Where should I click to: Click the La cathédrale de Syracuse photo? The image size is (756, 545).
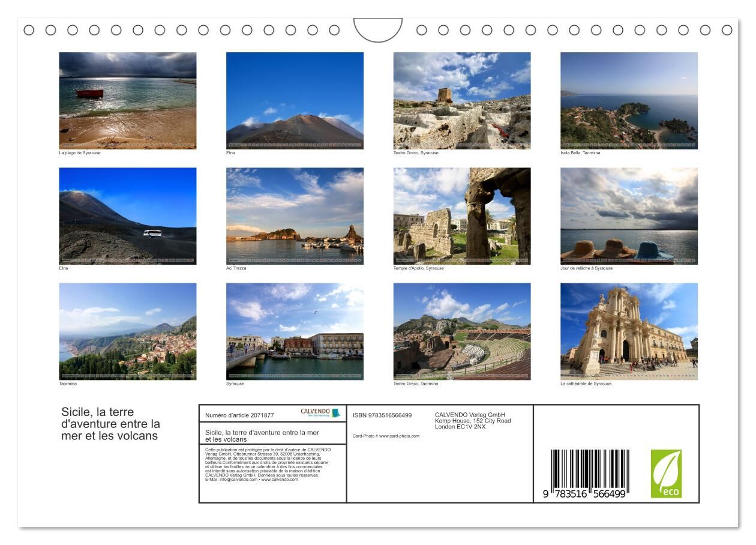click(629, 331)
